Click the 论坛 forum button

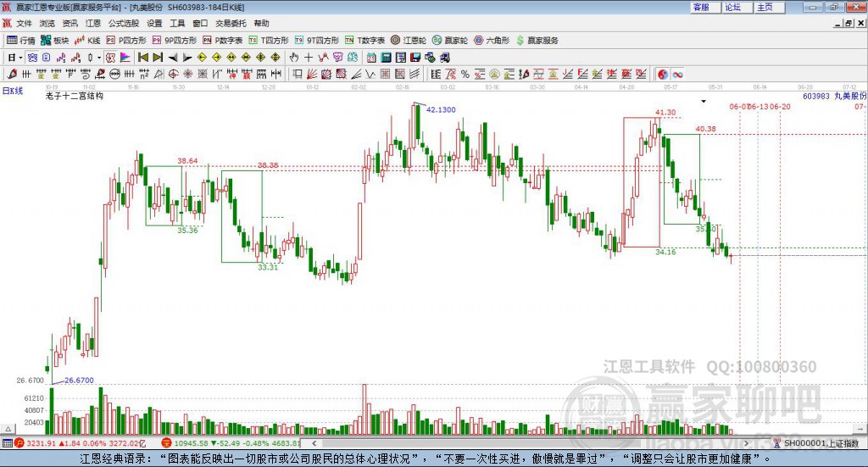click(737, 7)
